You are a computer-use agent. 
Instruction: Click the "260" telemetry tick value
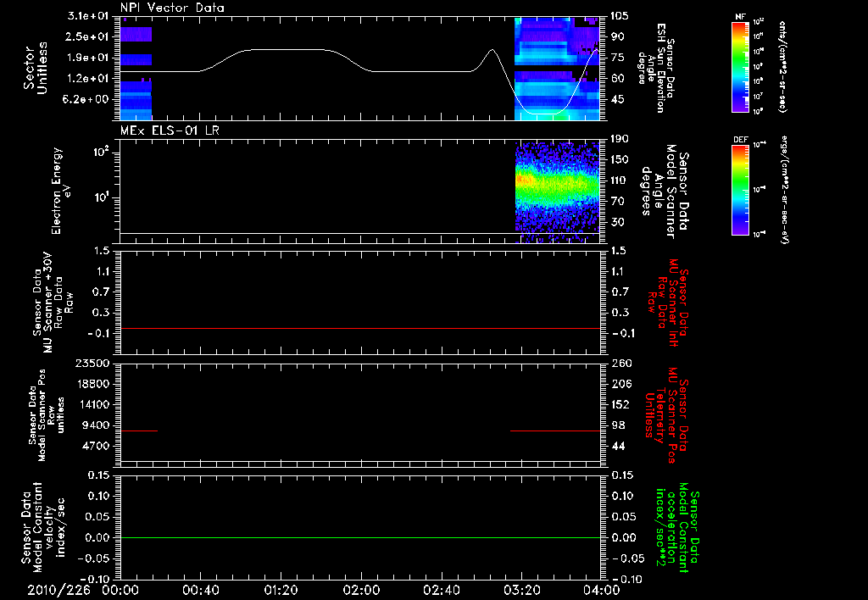(621, 363)
